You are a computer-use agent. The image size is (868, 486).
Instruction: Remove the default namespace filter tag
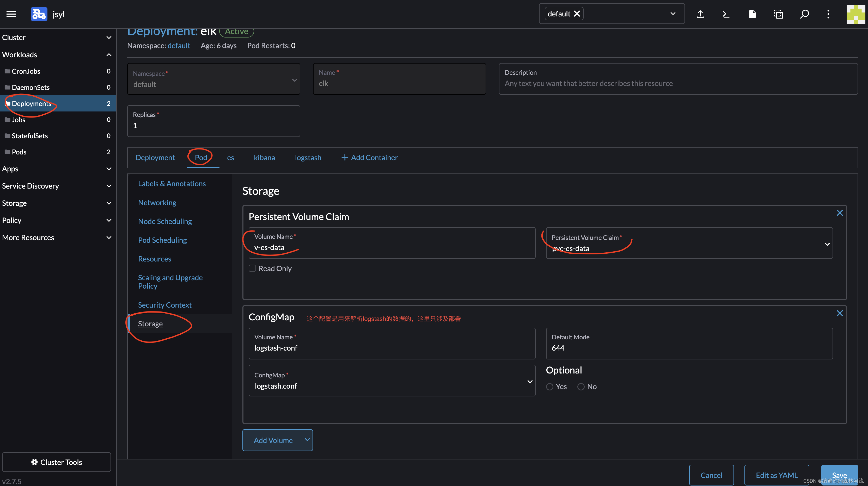(577, 14)
